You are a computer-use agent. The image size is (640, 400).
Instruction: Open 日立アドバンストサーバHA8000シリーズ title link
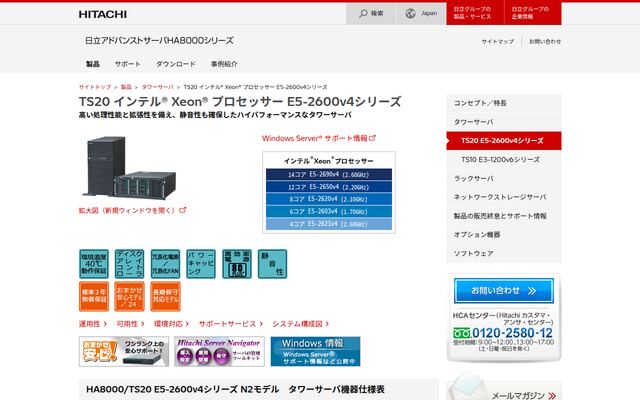click(x=159, y=40)
